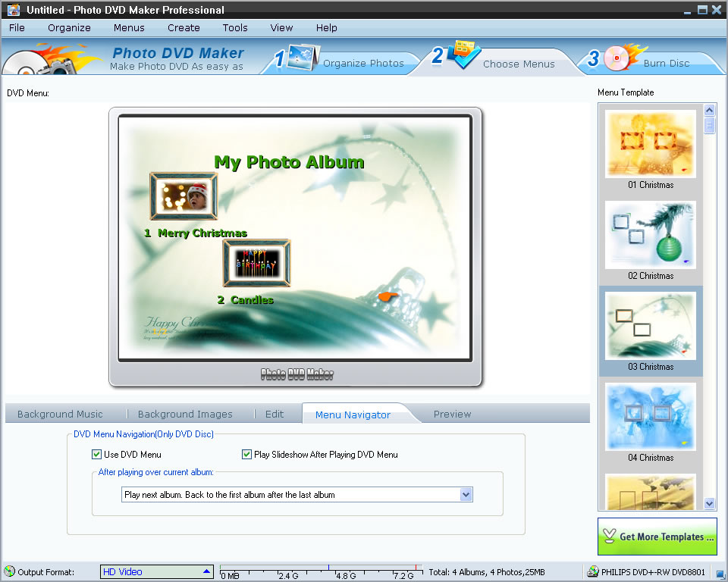The width and height of the screenshot is (728, 582).
Task: Select the partially visible fifth menu template
Action: (651, 492)
